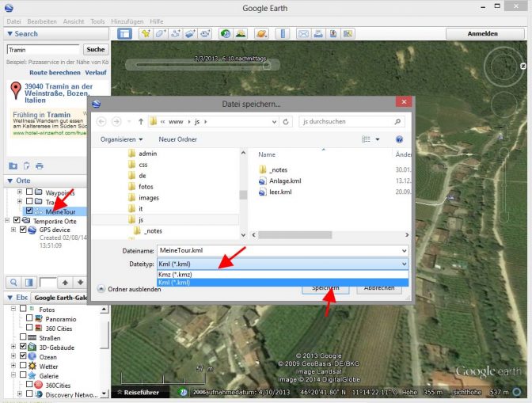Viewport: 532px width, 403px height.
Task: Click the Suche button
Action: point(96,50)
